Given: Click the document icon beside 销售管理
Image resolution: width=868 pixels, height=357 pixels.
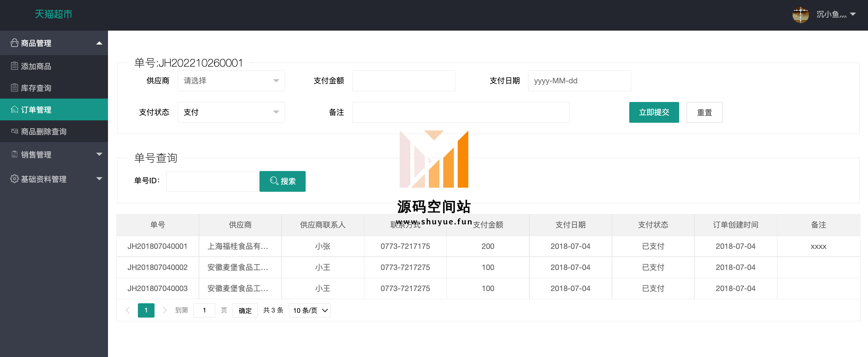Looking at the screenshot, I should [x=14, y=154].
